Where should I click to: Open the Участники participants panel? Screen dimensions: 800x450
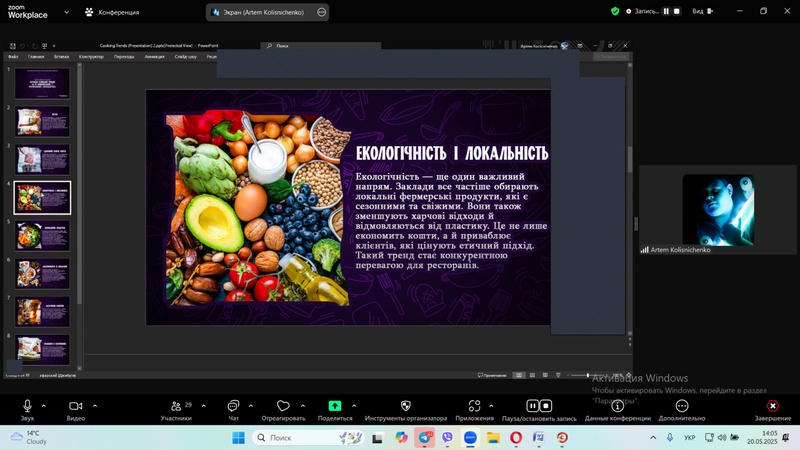click(176, 406)
